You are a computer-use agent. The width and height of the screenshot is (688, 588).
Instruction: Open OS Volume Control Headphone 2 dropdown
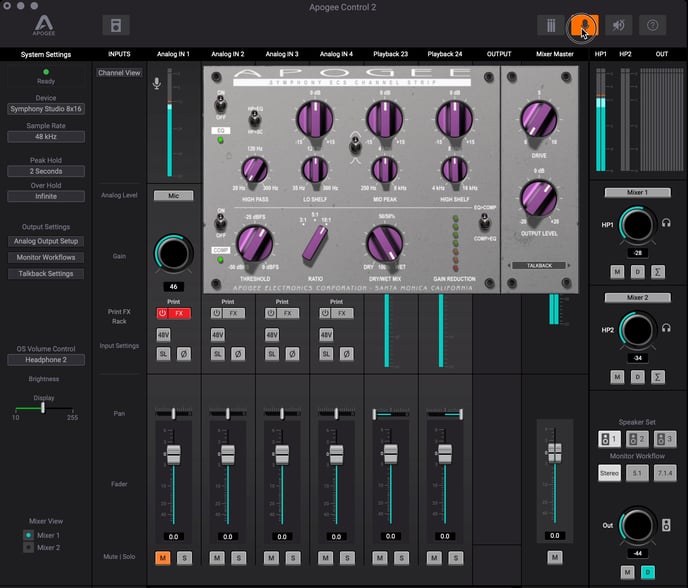point(46,360)
